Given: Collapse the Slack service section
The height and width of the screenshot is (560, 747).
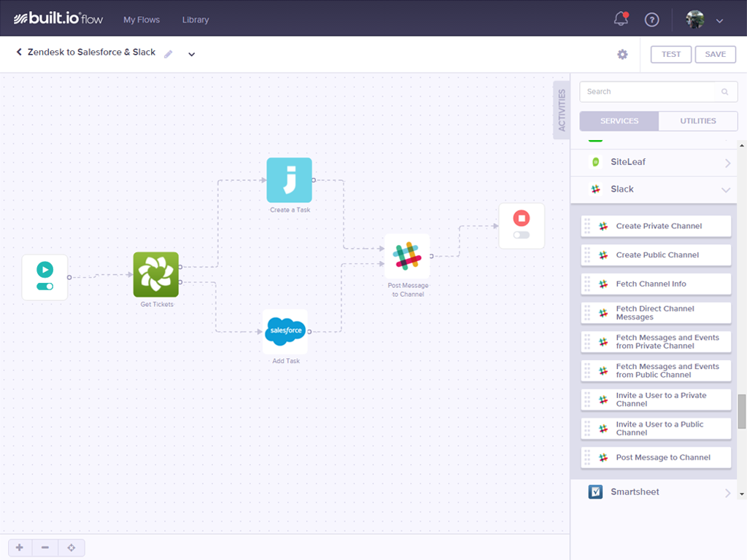Looking at the screenshot, I should pos(726,190).
